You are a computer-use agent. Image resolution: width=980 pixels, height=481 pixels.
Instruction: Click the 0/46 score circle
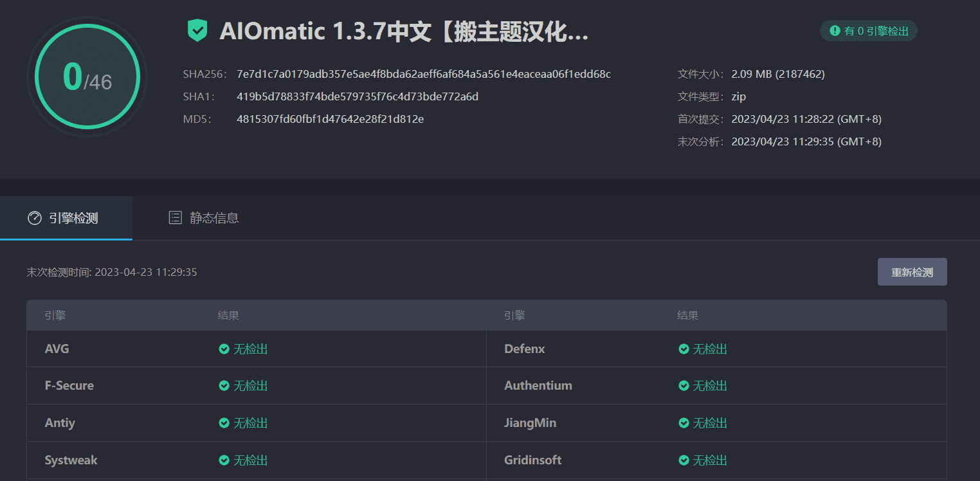(x=87, y=77)
